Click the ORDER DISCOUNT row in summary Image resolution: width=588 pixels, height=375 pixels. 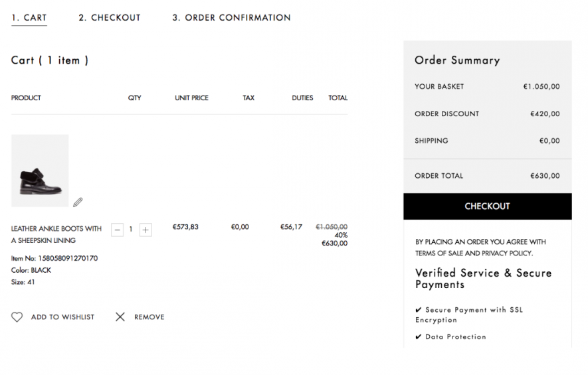pos(487,113)
